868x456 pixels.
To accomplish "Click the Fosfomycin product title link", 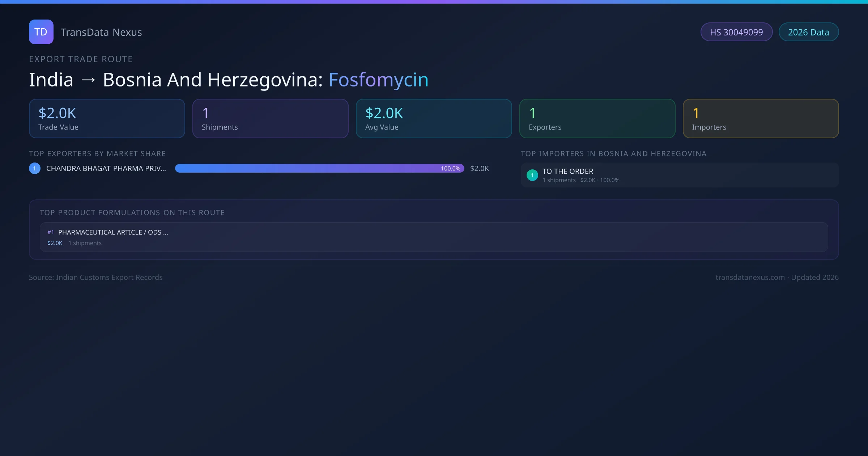I will coord(378,80).
